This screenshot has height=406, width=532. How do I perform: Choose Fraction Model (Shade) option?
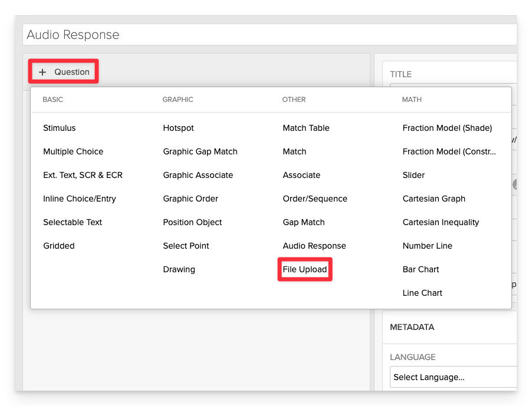(x=447, y=128)
